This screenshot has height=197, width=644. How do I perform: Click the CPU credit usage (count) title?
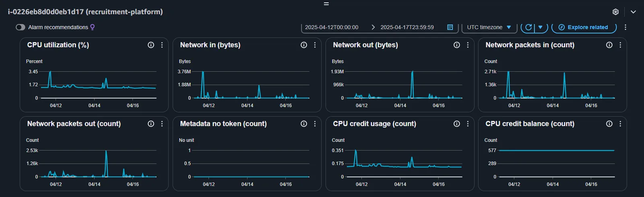pyautogui.click(x=374, y=124)
